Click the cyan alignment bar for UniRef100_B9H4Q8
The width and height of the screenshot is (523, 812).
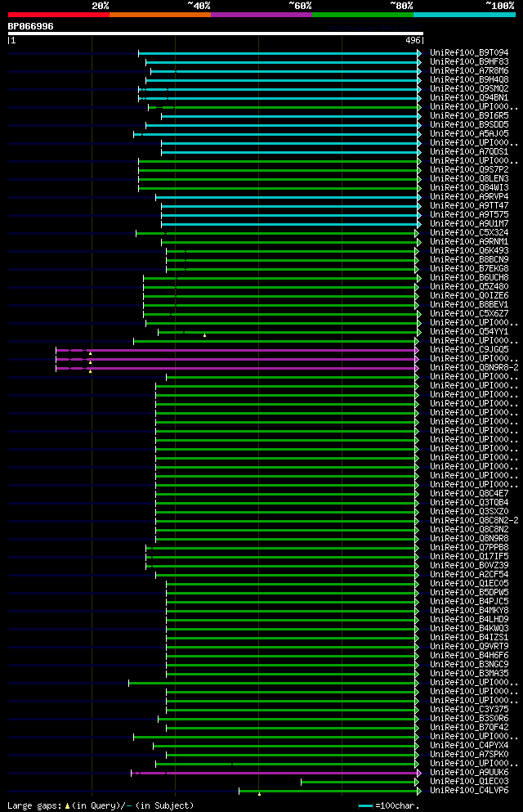click(x=282, y=80)
